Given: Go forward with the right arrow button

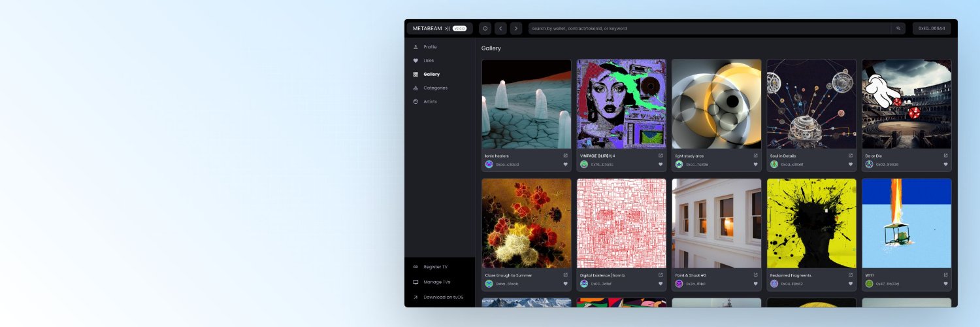Looking at the screenshot, I should tap(516, 29).
